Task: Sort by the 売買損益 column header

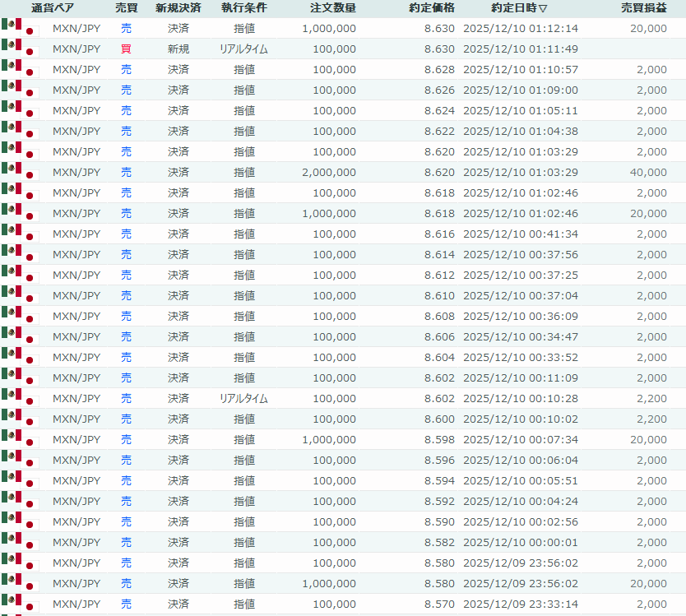Action: coord(643,8)
